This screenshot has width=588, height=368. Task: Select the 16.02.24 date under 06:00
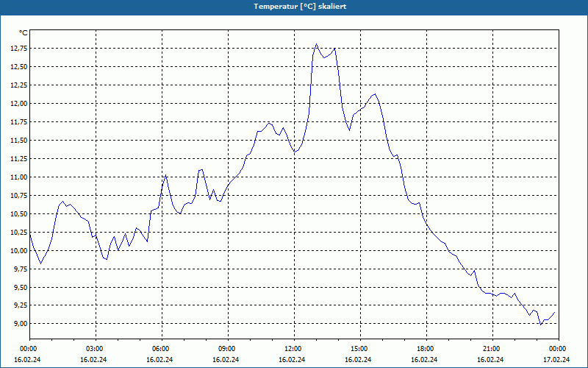(159, 359)
